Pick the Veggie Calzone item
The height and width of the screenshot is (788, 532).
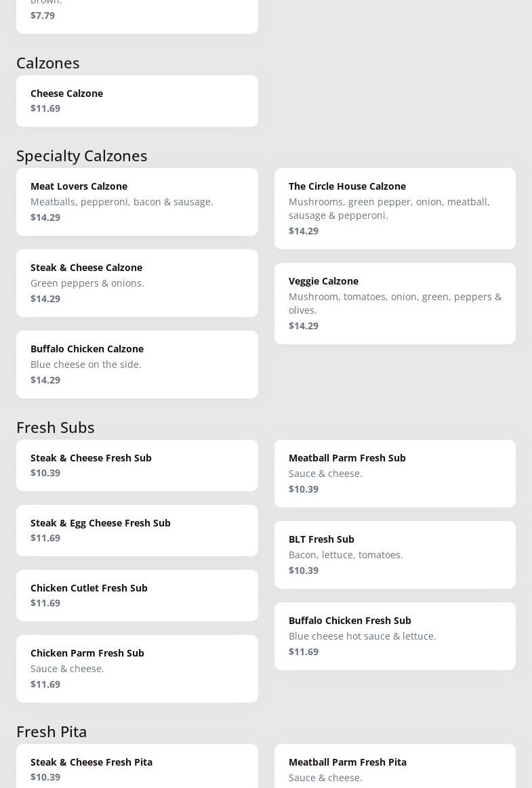pyautogui.click(x=394, y=304)
